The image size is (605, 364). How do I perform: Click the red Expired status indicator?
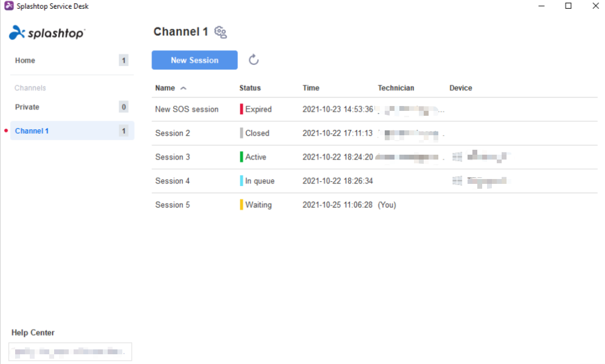pyautogui.click(x=241, y=109)
